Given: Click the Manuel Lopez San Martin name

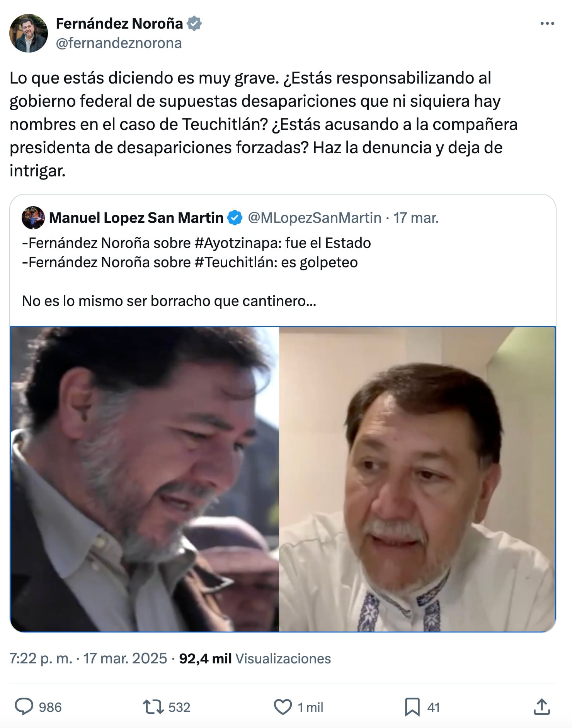Looking at the screenshot, I should [x=136, y=218].
